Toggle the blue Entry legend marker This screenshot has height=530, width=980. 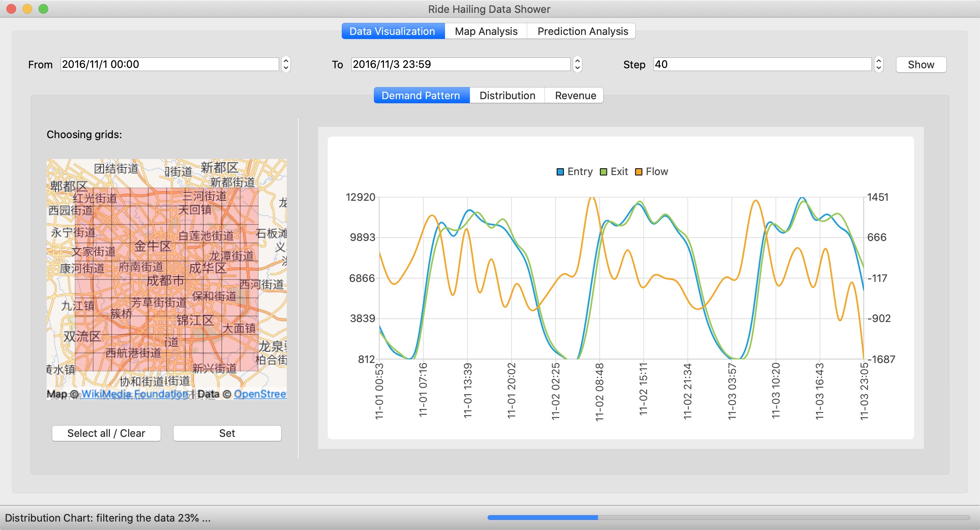click(560, 172)
